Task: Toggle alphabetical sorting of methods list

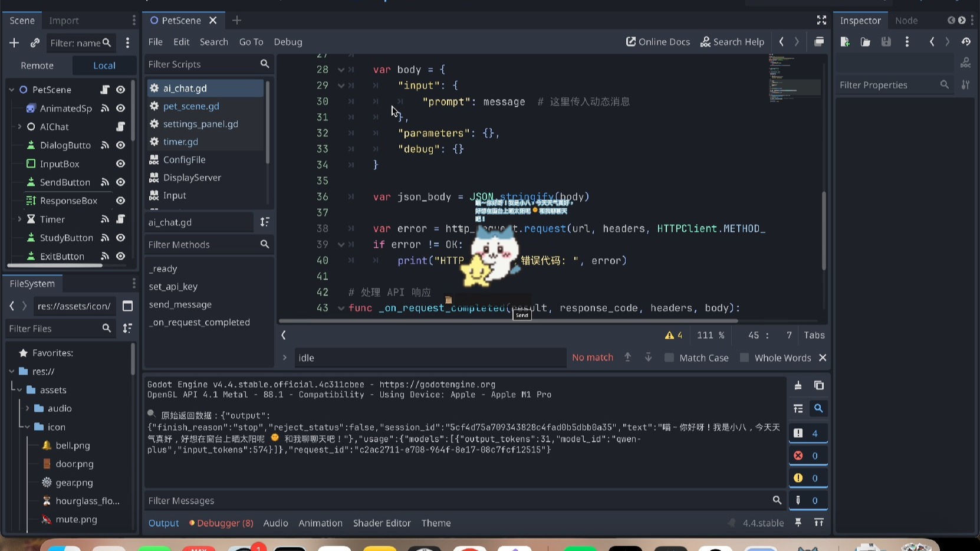Action: click(265, 222)
